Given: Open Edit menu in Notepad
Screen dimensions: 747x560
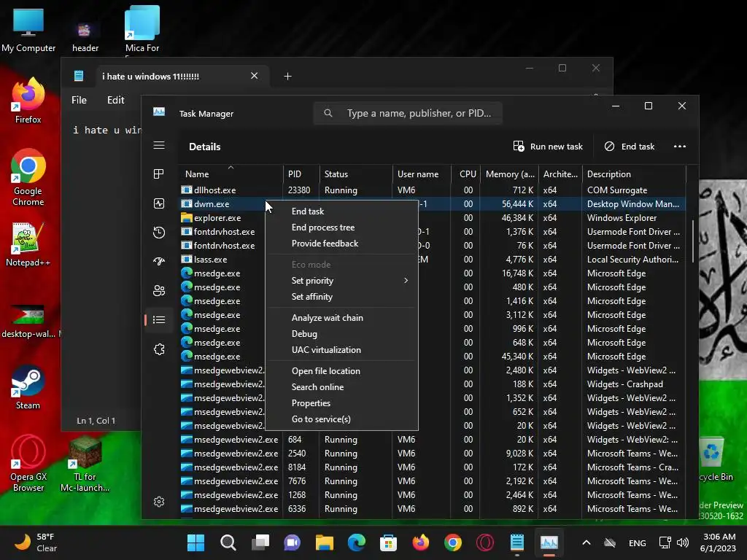Looking at the screenshot, I should [x=116, y=100].
